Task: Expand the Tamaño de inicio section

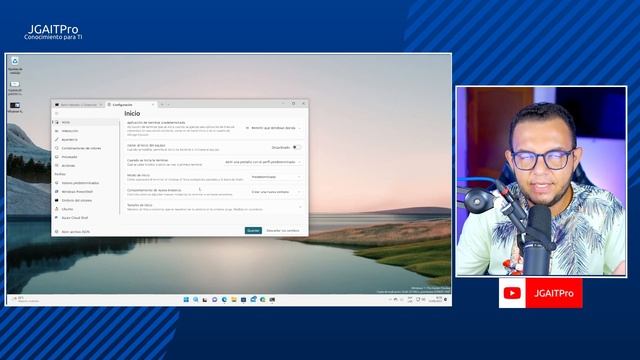Action: pos(215,207)
